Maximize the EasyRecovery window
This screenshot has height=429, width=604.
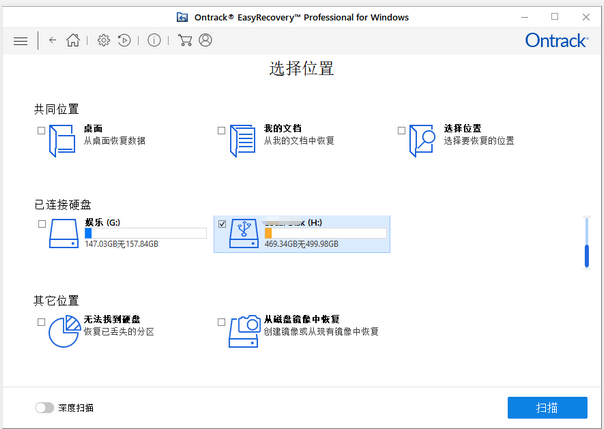(555, 17)
